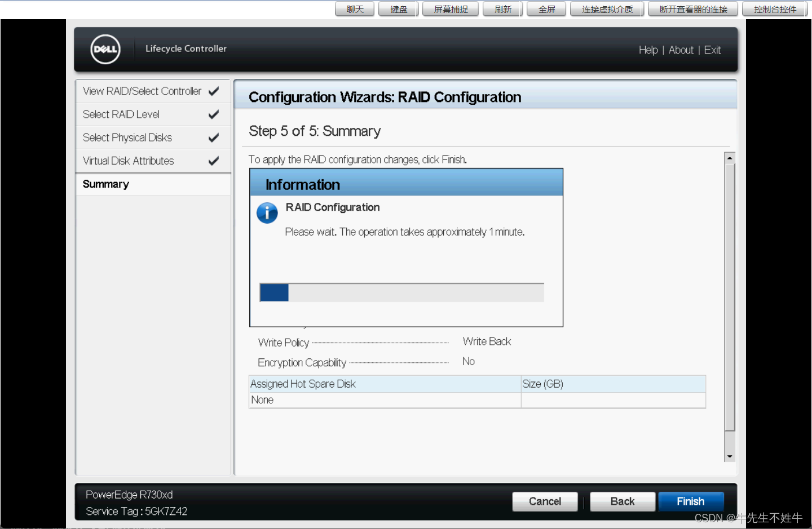
Task: Open the About link
Action: pyautogui.click(x=681, y=50)
